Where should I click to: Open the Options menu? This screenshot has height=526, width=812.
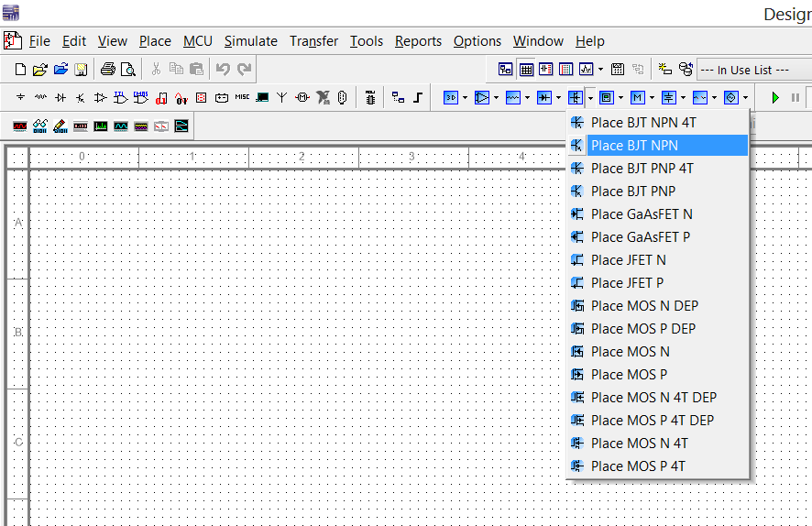477,41
